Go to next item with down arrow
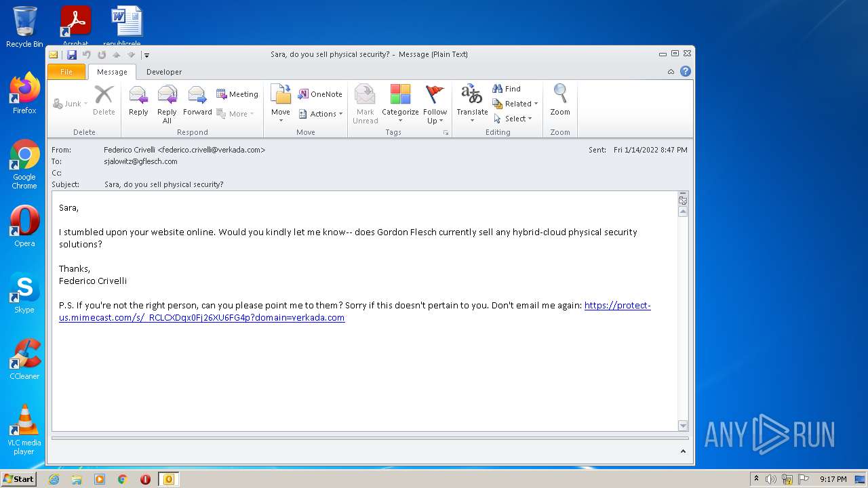The width and height of the screenshot is (868, 488). click(132, 55)
